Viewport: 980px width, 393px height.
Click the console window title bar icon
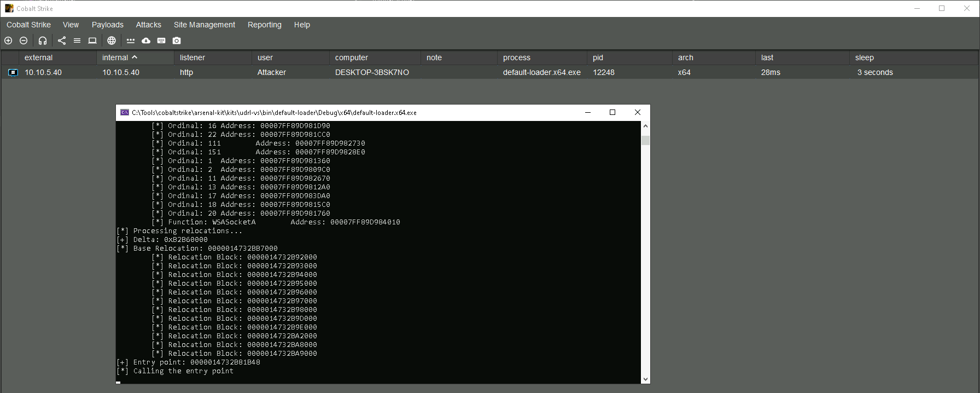(x=125, y=112)
